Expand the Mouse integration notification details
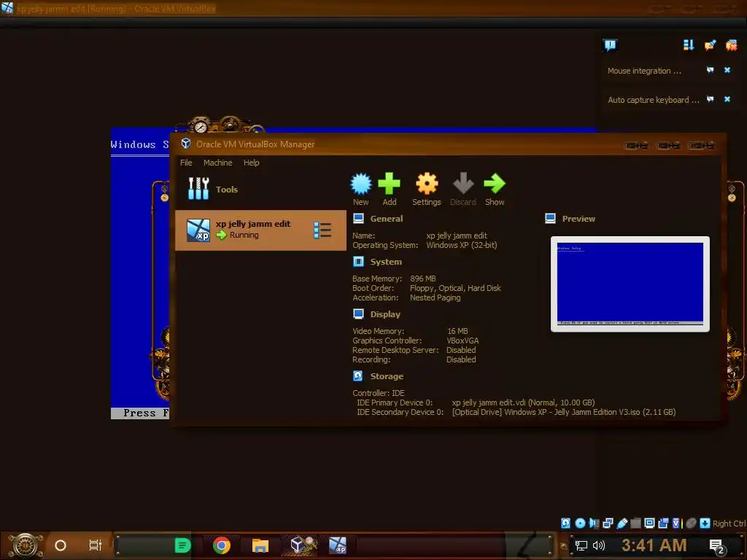 point(710,70)
